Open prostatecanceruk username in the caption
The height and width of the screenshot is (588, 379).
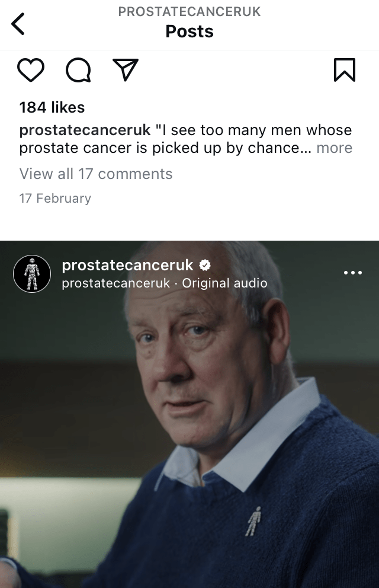point(85,130)
